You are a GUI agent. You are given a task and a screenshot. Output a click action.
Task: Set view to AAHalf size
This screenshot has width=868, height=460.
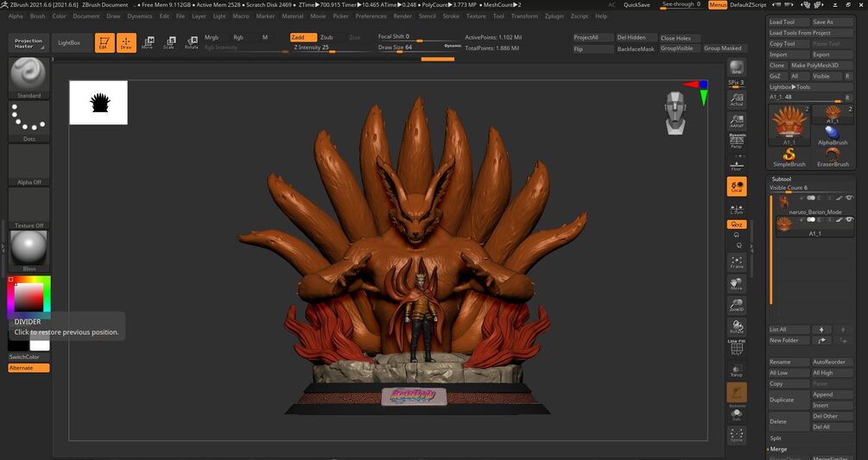tap(736, 121)
